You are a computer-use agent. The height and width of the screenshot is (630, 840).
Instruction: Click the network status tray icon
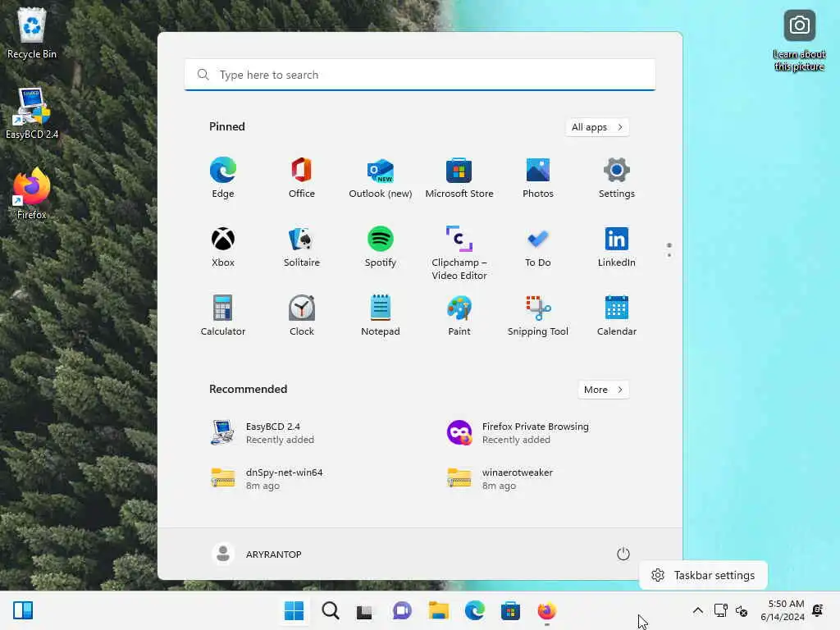coord(720,610)
